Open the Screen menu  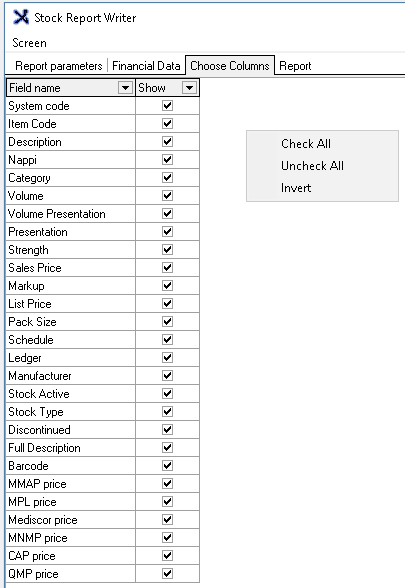29,43
